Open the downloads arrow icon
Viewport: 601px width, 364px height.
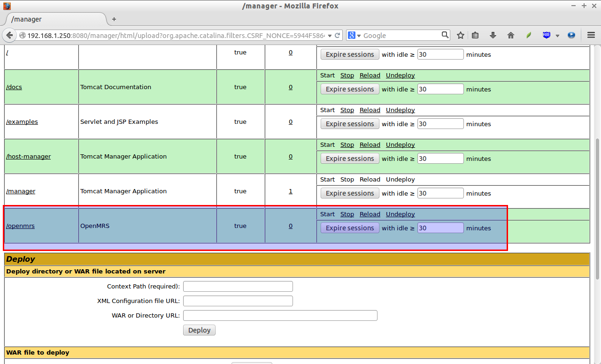pyautogui.click(x=493, y=35)
